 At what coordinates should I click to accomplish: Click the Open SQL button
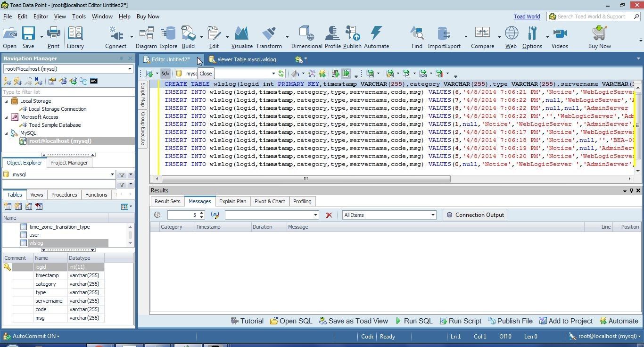[291, 321]
